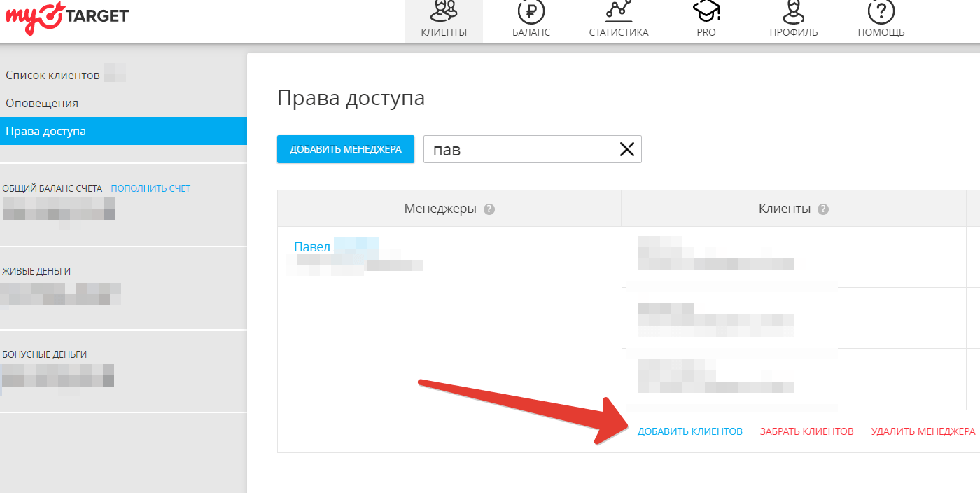The image size is (980, 493).
Task: Clear the search field with the X
Action: click(x=626, y=149)
